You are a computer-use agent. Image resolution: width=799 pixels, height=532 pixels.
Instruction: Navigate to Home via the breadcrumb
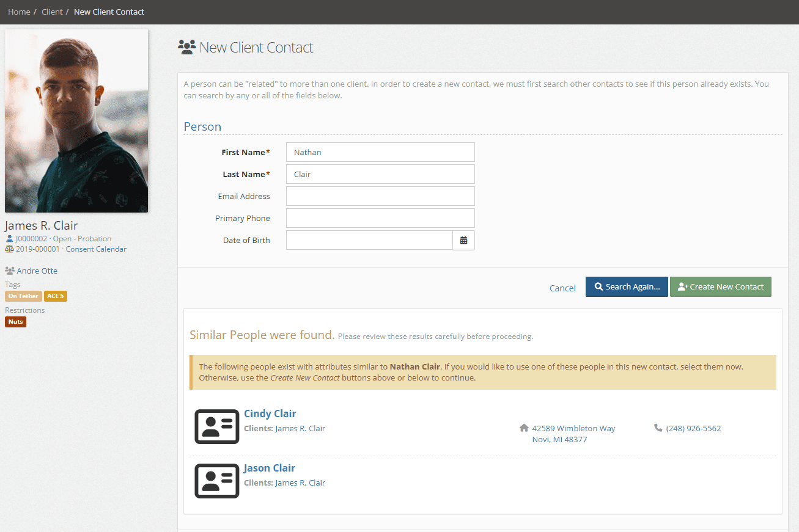point(19,12)
